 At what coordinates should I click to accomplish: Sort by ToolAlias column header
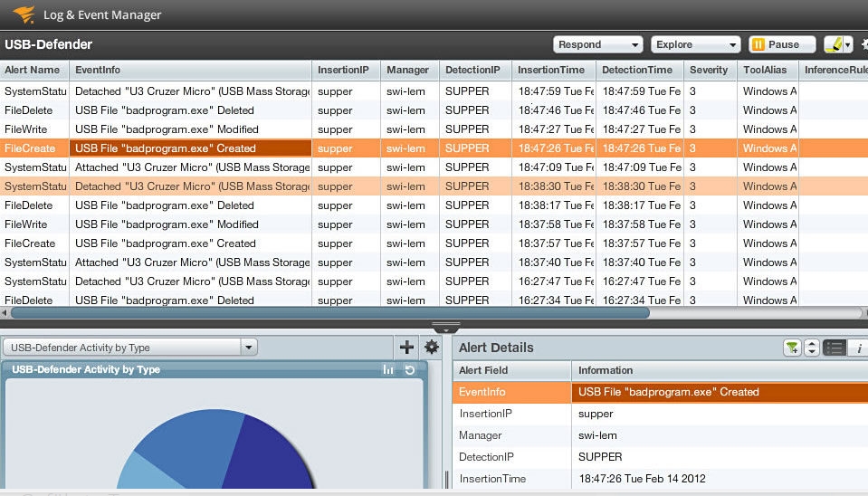pyautogui.click(x=768, y=70)
